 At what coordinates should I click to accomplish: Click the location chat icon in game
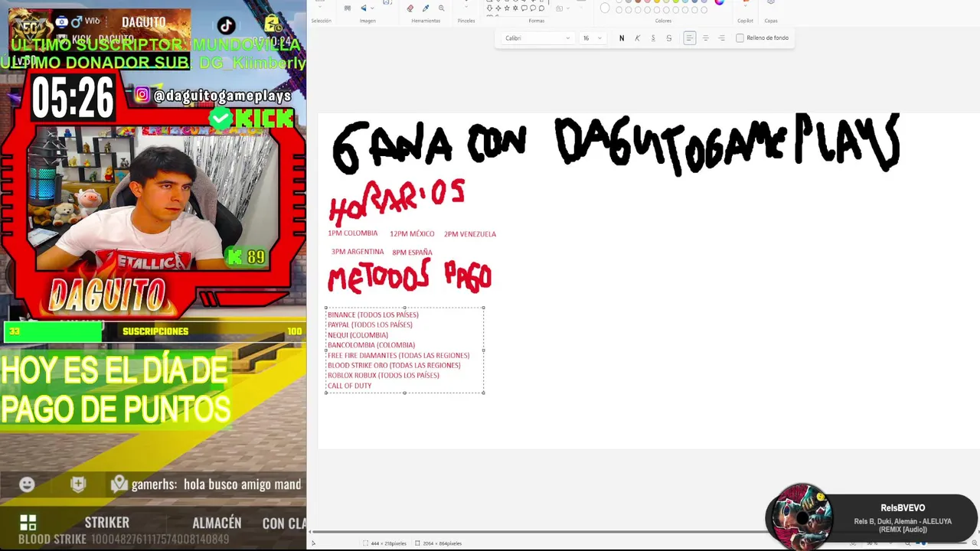point(119,484)
